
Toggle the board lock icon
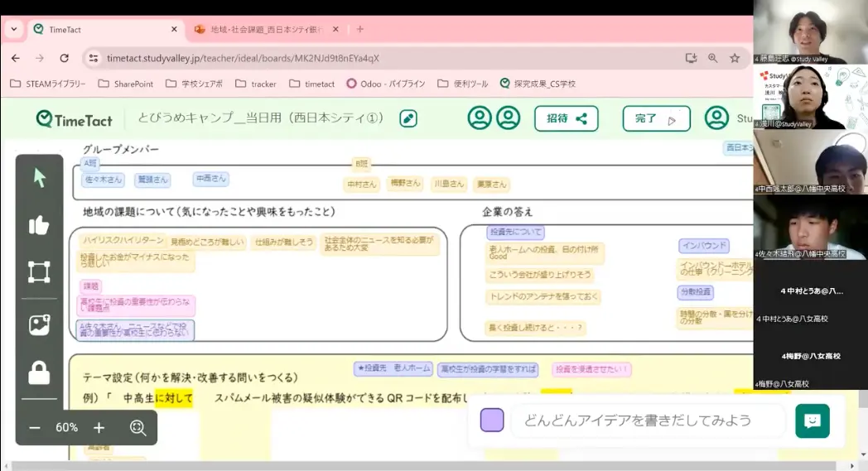tap(39, 373)
